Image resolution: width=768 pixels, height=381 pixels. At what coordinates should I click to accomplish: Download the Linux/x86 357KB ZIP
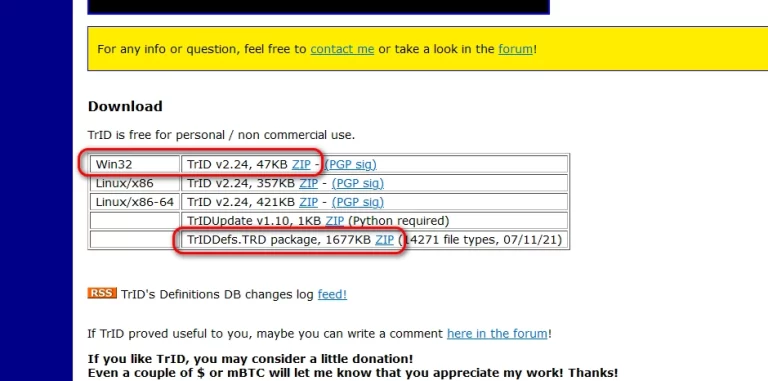click(309, 183)
